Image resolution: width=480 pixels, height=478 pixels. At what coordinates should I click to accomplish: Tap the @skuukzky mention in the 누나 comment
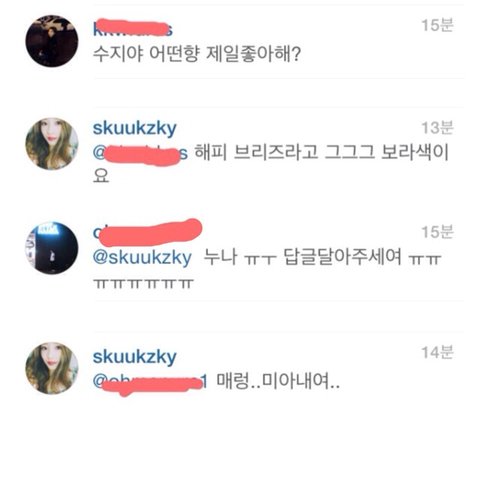[142, 258]
